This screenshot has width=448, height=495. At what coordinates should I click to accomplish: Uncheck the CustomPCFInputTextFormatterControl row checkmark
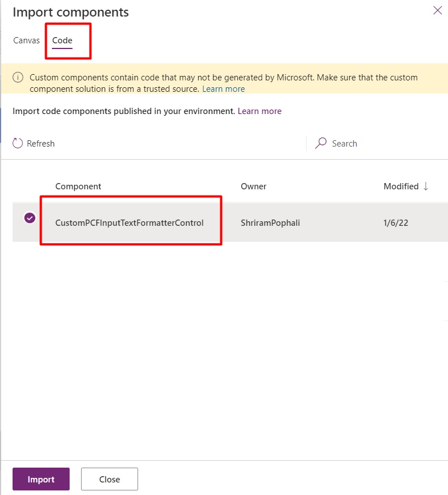pyautogui.click(x=30, y=218)
